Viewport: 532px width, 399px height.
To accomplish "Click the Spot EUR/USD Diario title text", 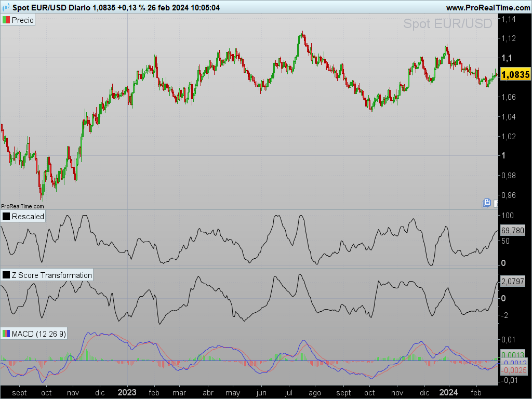I will [x=51, y=7].
